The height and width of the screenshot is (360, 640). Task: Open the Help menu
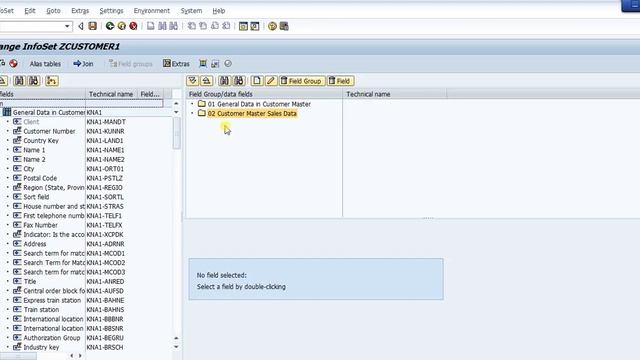(219, 11)
